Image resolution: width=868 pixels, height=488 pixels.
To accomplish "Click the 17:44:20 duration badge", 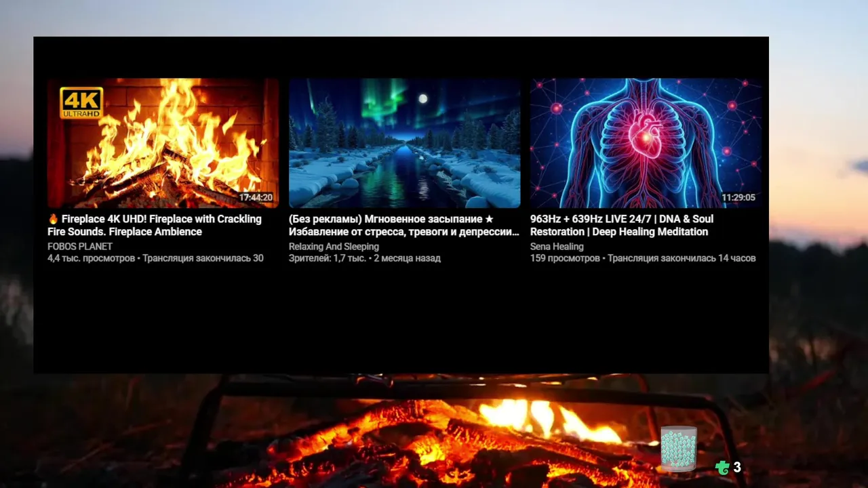I will pos(256,198).
